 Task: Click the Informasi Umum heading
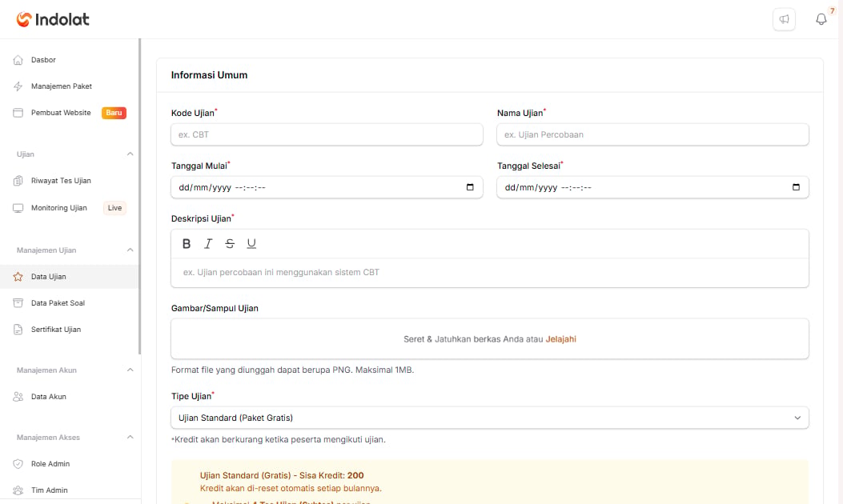point(209,75)
